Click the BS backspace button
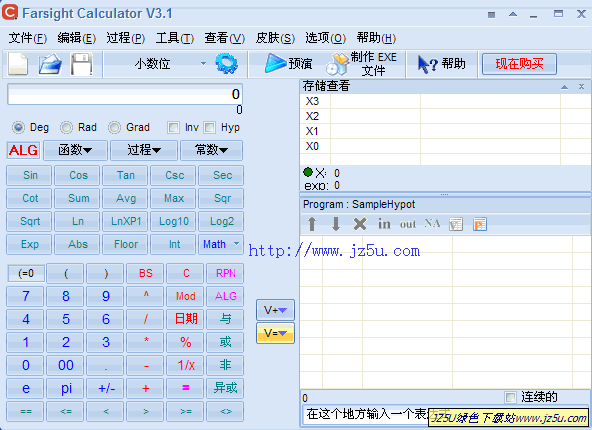Viewport: 592px width, 430px height. tap(145, 273)
